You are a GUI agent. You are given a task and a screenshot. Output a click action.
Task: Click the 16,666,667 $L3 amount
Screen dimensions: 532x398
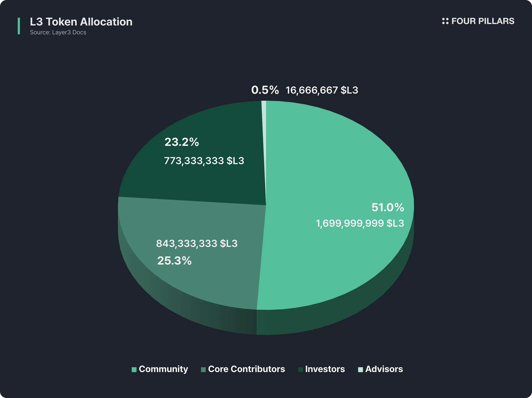[x=322, y=90]
